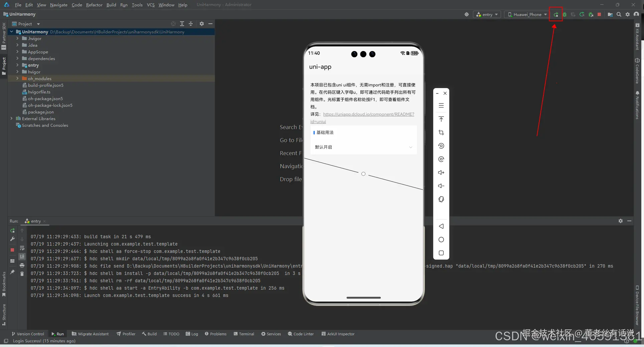The image size is (644, 347).
Task: Rotate the emulator device screen
Action: click(x=441, y=199)
